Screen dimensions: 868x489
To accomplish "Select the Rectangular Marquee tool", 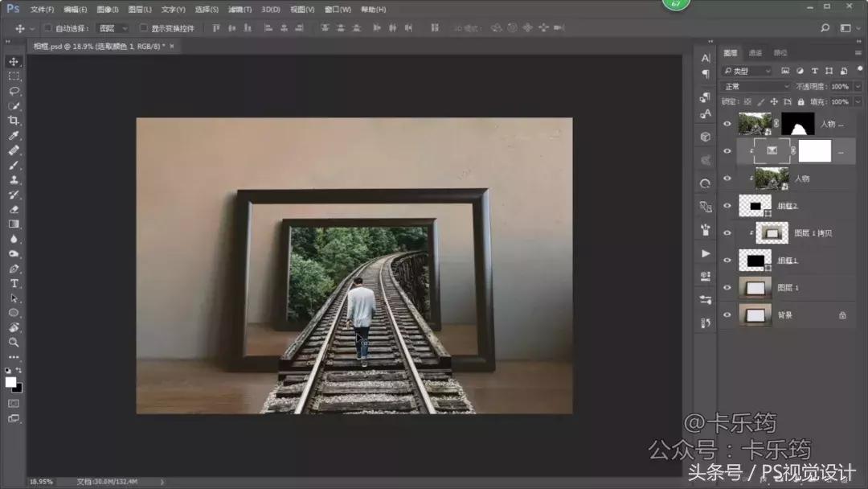I will pyautogui.click(x=14, y=76).
